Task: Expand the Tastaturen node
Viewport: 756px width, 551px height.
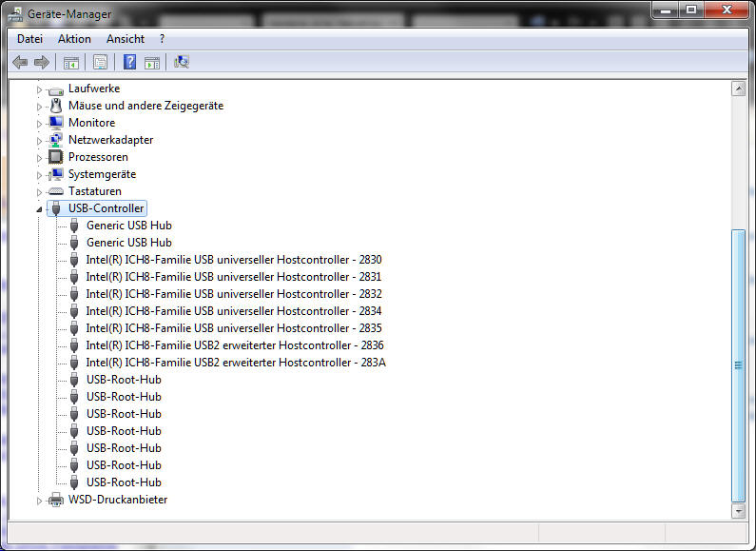Action: click(39, 192)
